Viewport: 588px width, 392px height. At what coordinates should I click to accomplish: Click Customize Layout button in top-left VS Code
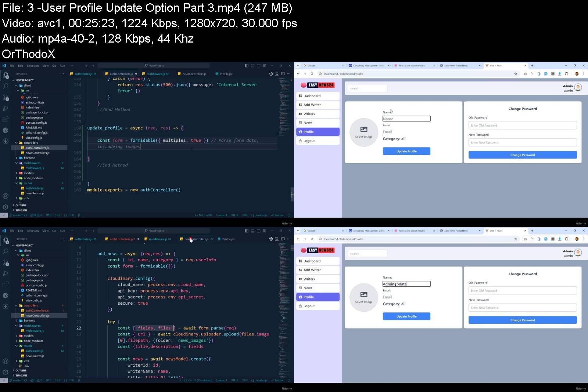[x=265, y=66]
